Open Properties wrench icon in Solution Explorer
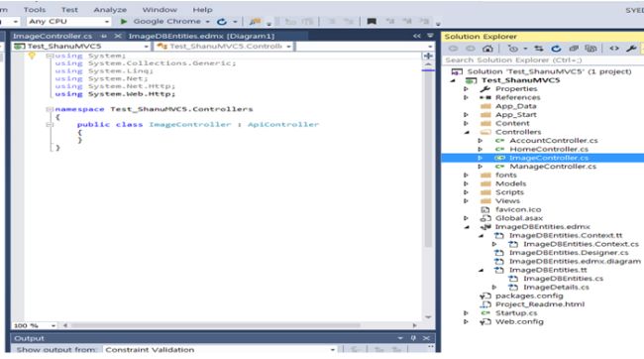This screenshot has width=644, height=359. coord(631,49)
